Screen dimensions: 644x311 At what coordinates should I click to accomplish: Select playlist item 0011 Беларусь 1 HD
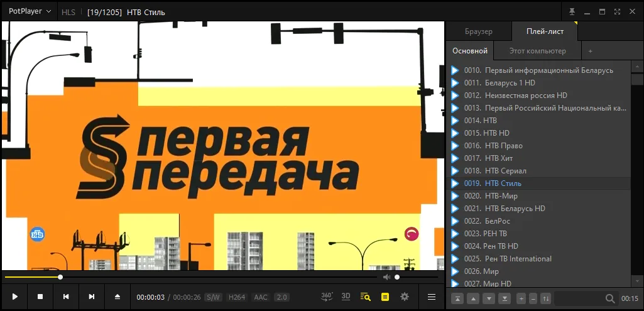[538, 82]
